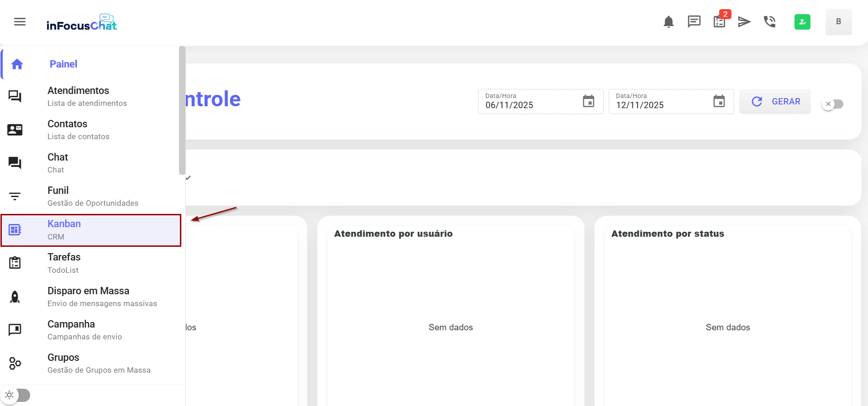This screenshot has width=868, height=406.
Task: Open Contatos list from sidebar
Action: pyautogui.click(x=68, y=130)
